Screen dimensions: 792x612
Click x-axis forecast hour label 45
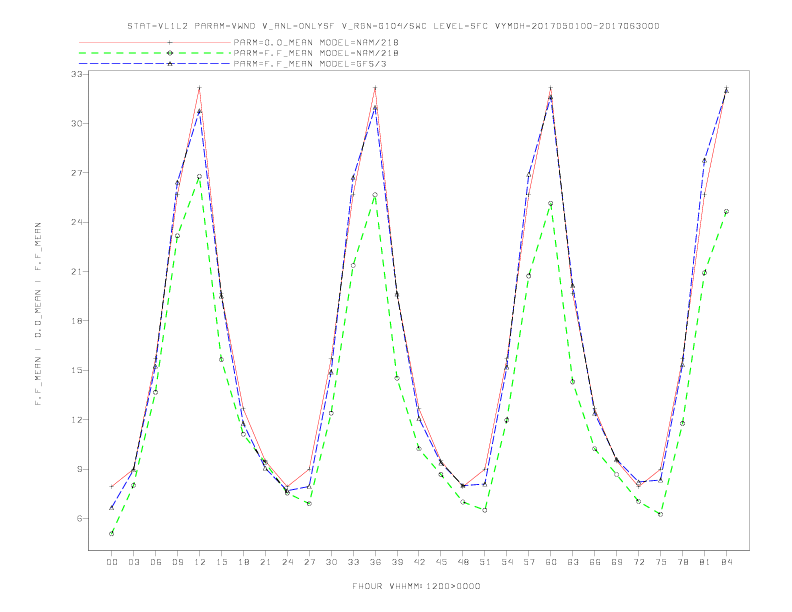[441, 562]
